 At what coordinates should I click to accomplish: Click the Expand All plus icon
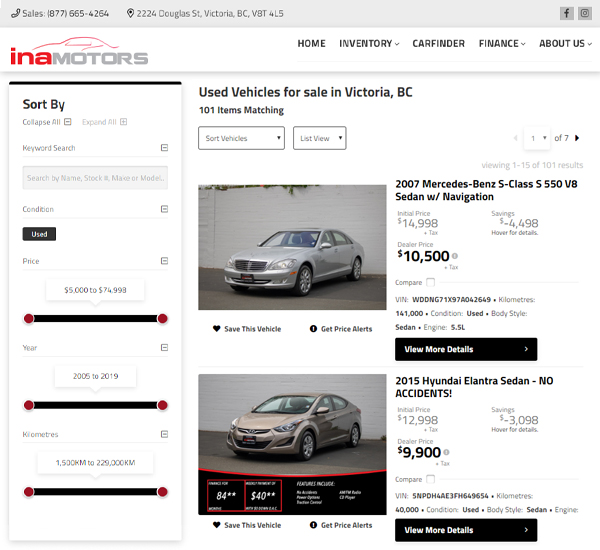(123, 122)
